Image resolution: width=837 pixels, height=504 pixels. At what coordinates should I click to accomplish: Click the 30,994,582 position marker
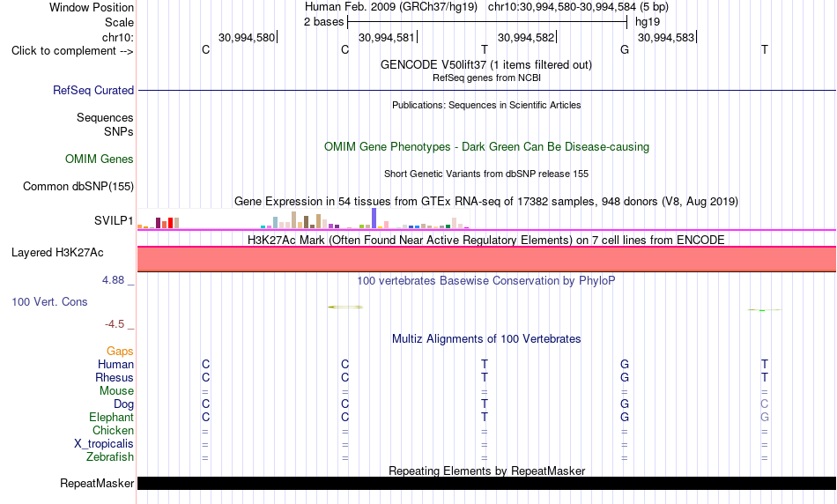pos(527,37)
